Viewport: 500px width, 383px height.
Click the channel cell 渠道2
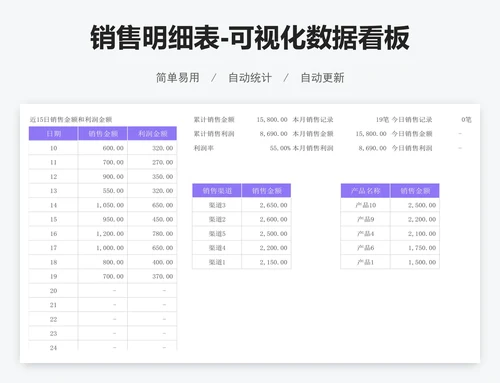217,219
